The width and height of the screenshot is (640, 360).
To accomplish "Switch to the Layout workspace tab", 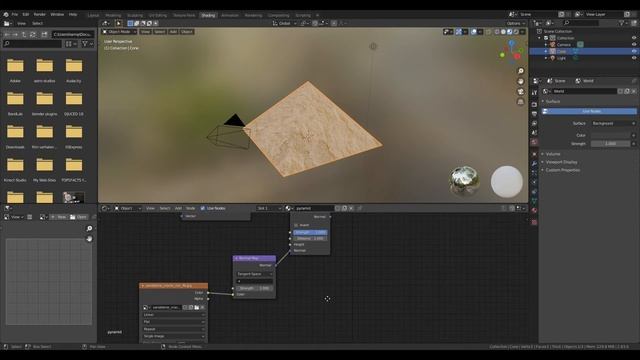I will click(93, 15).
